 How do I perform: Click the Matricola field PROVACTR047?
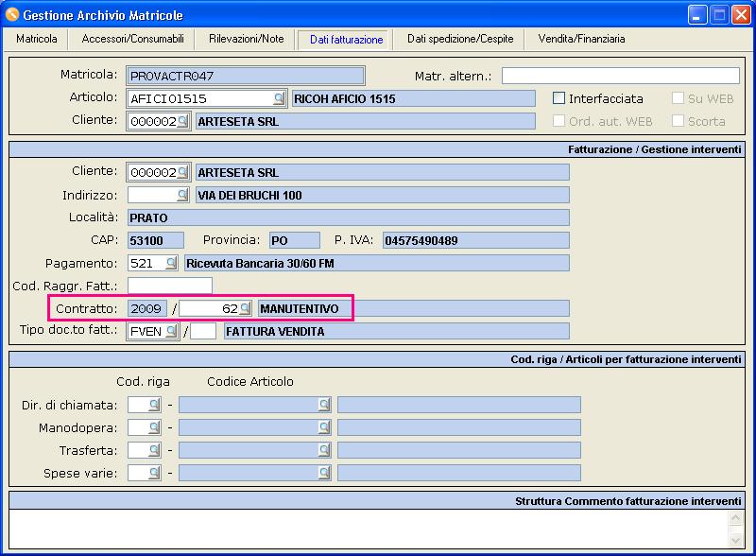(246, 76)
